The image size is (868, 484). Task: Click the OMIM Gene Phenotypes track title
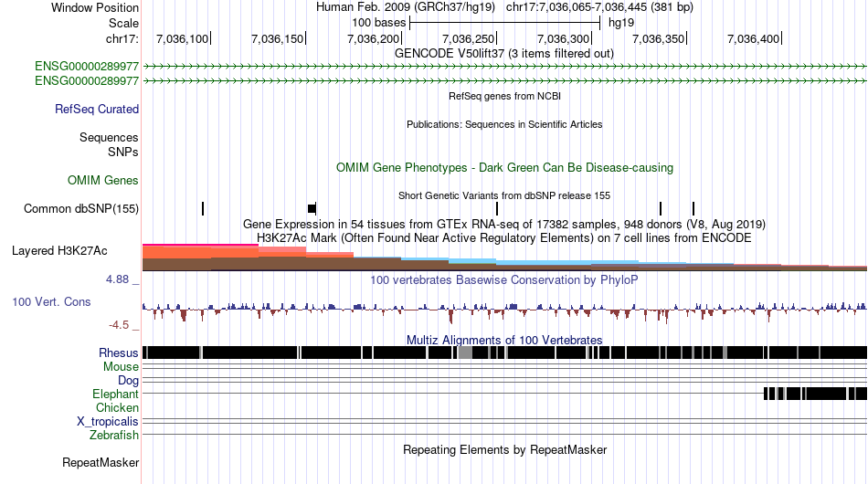[x=505, y=168]
